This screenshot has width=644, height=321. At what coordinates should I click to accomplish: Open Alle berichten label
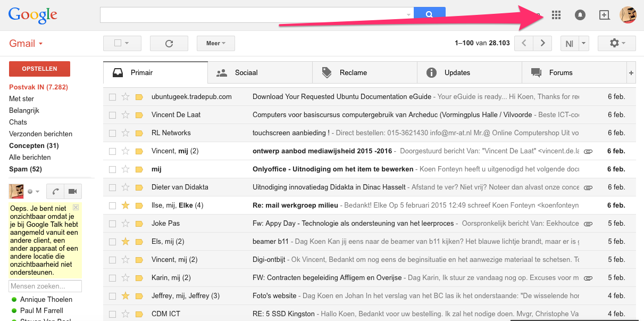point(30,157)
